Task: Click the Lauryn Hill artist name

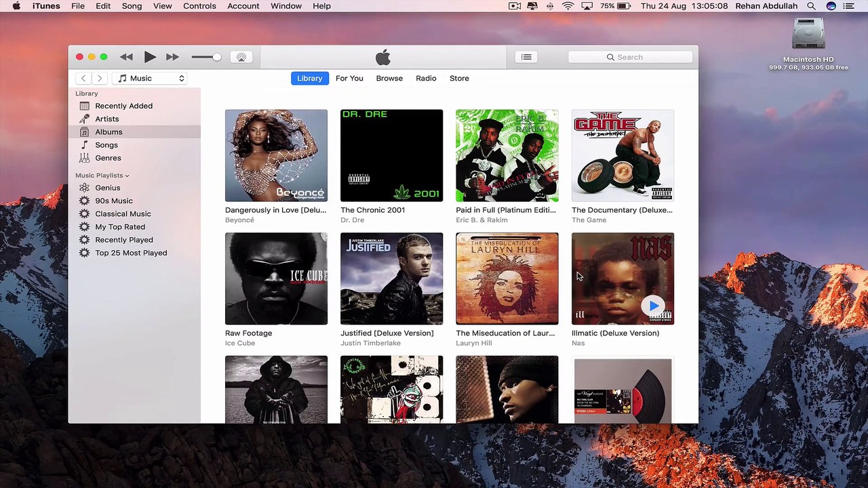Action: coord(473,343)
